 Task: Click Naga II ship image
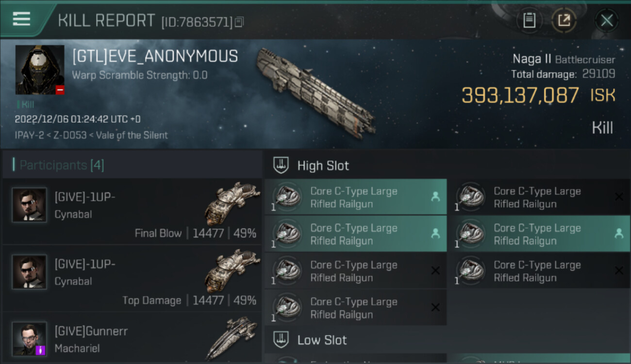(x=315, y=91)
